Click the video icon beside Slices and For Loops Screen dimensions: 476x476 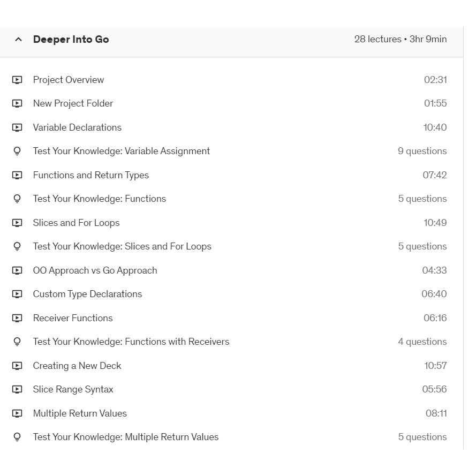(x=17, y=223)
